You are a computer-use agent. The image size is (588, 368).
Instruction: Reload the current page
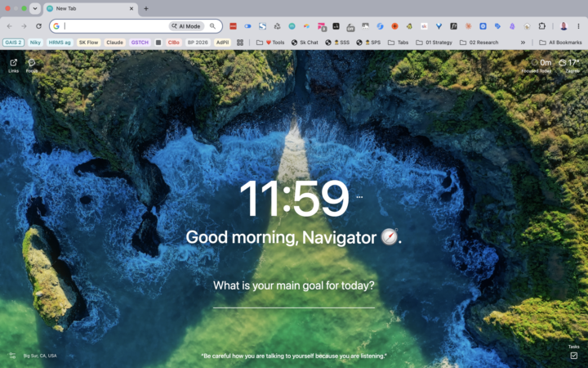[x=38, y=26]
